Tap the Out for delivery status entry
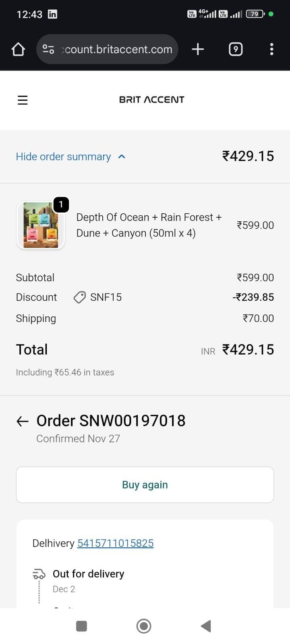Screen dimensions: 290x644 (88, 574)
